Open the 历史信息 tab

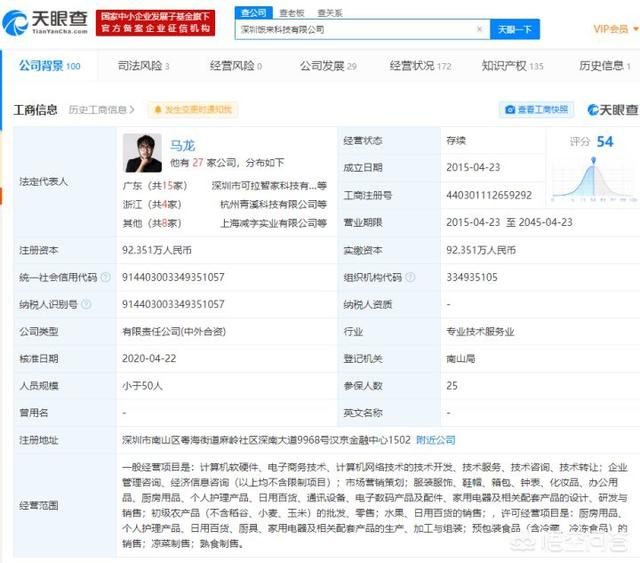[605, 66]
